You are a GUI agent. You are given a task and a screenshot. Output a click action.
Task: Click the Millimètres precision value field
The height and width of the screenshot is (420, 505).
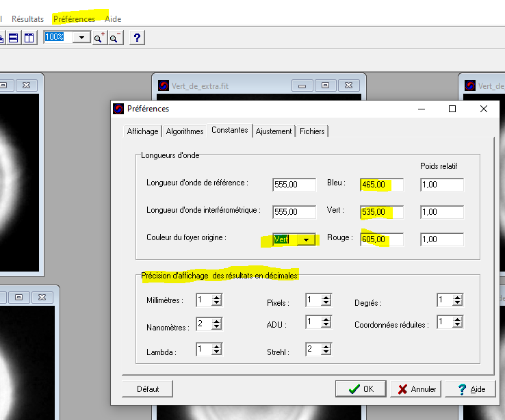tap(204, 300)
